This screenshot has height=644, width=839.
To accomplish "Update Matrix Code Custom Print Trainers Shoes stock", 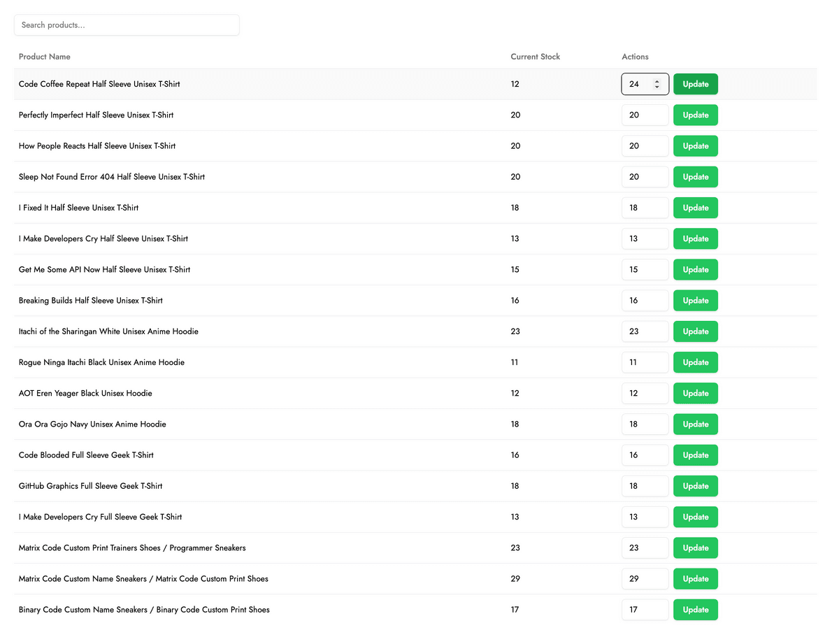I will (x=695, y=548).
